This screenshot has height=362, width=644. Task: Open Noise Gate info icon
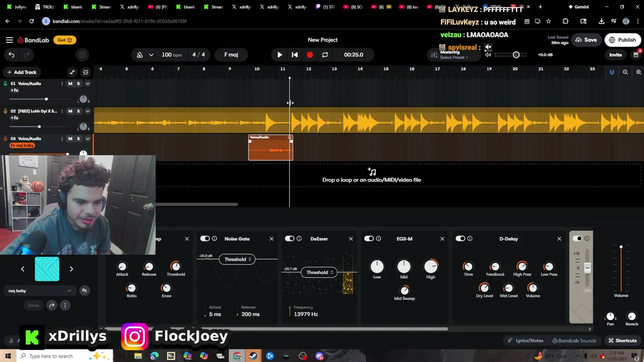(214, 239)
